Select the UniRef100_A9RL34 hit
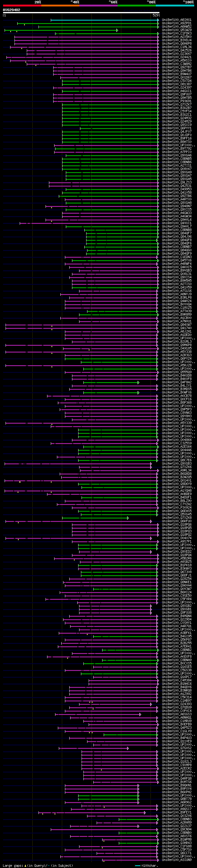This screenshot has height=868, width=197. pos(177,470)
